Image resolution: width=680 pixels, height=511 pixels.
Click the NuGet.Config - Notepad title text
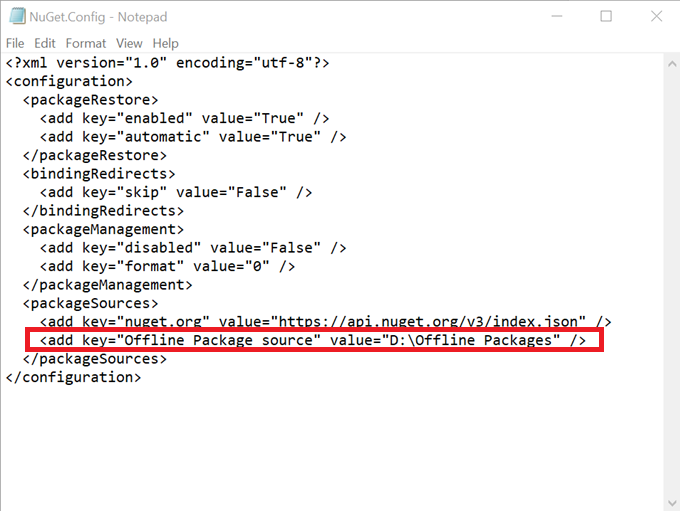(x=98, y=17)
